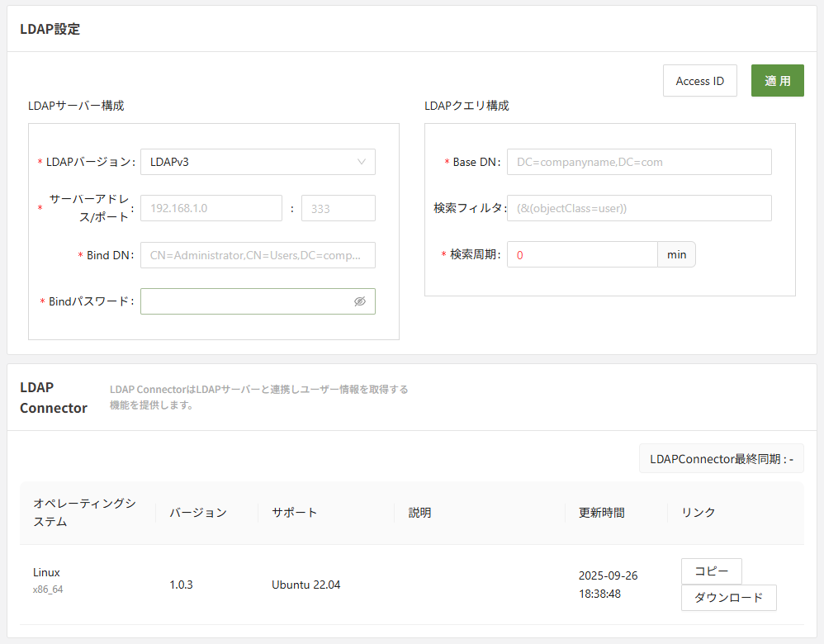This screenshot has width=824, height=644.
Task: Download the Linux connector via ダウンロード
Action: pos(728,598)
